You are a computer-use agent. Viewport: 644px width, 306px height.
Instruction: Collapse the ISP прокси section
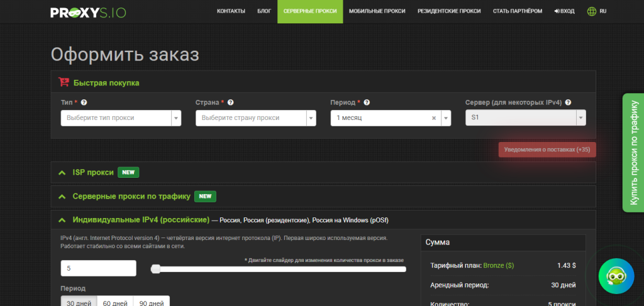[x=62, y=173]
